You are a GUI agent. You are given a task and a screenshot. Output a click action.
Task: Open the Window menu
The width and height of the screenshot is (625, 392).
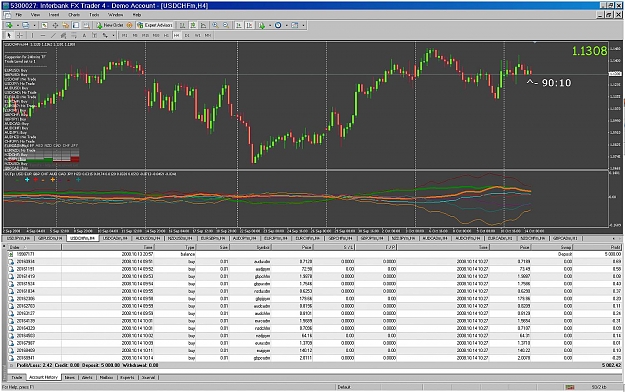click(116, 15)
